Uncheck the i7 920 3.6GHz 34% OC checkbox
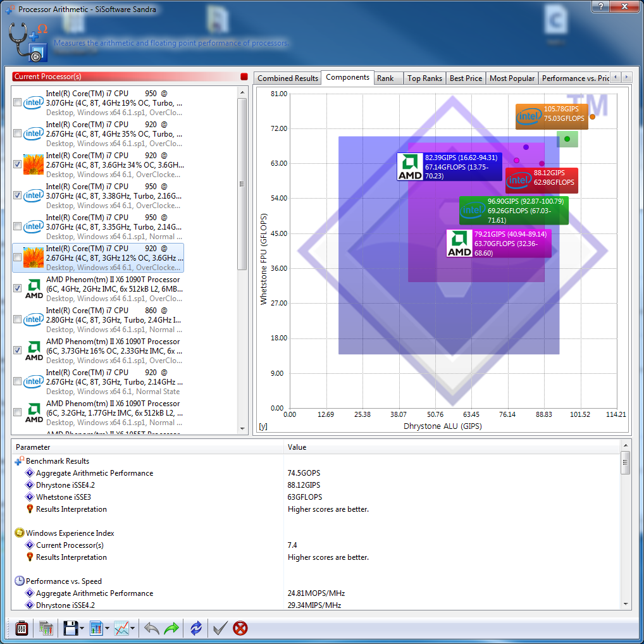 17,164
